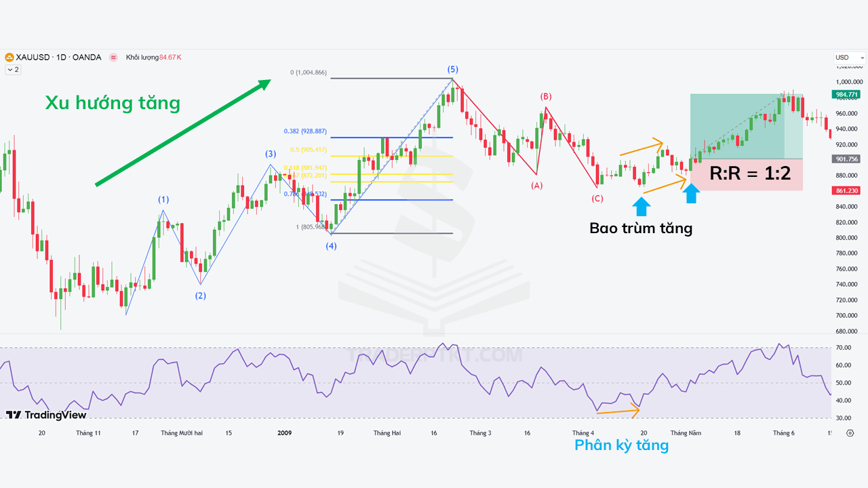Click the RSI 30.00 scale value
Screen dimensions: 868x488
click(x=844, y=418)
